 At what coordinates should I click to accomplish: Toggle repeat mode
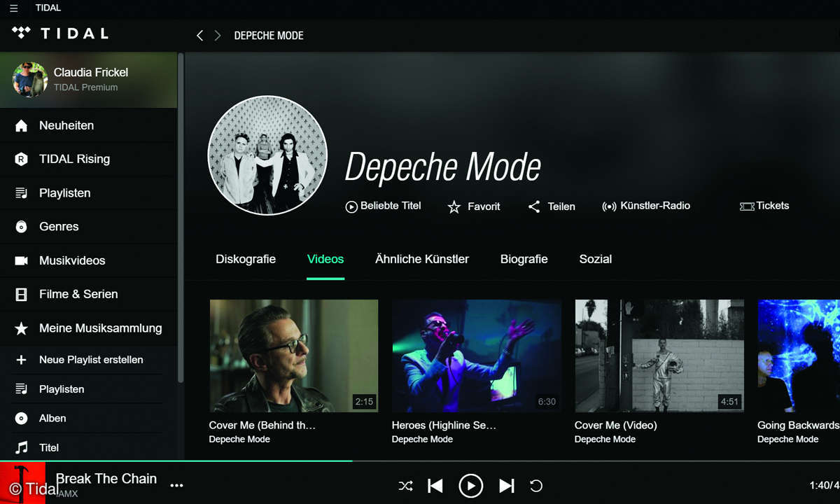(x=536, y=486)
